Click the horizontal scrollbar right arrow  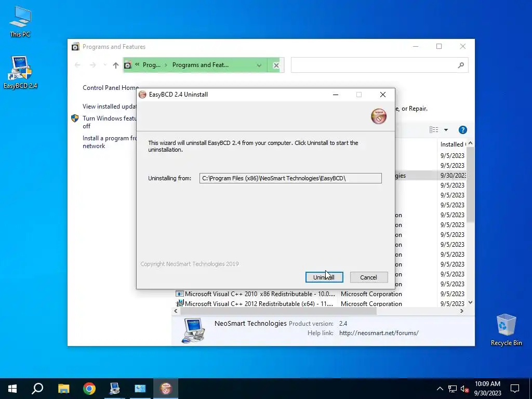(461, 311)
